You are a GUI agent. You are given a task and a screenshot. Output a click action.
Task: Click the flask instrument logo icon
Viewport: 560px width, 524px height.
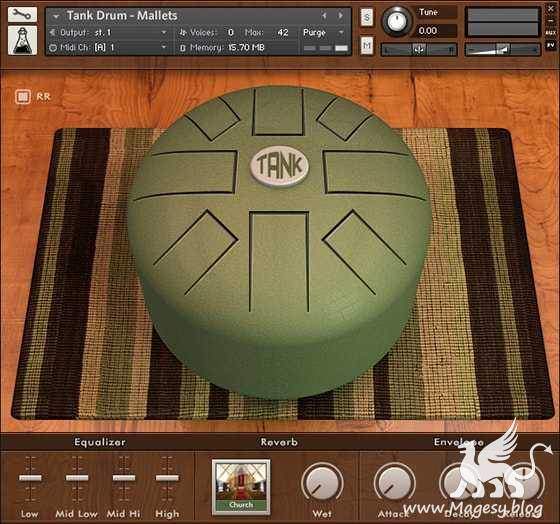coord(22,40)
